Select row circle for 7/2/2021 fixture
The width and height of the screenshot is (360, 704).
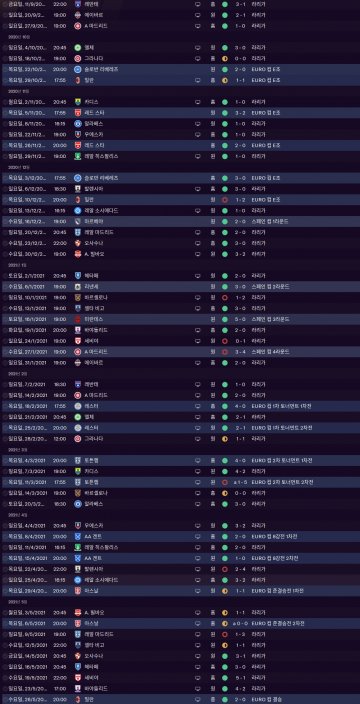coord(4,384)
